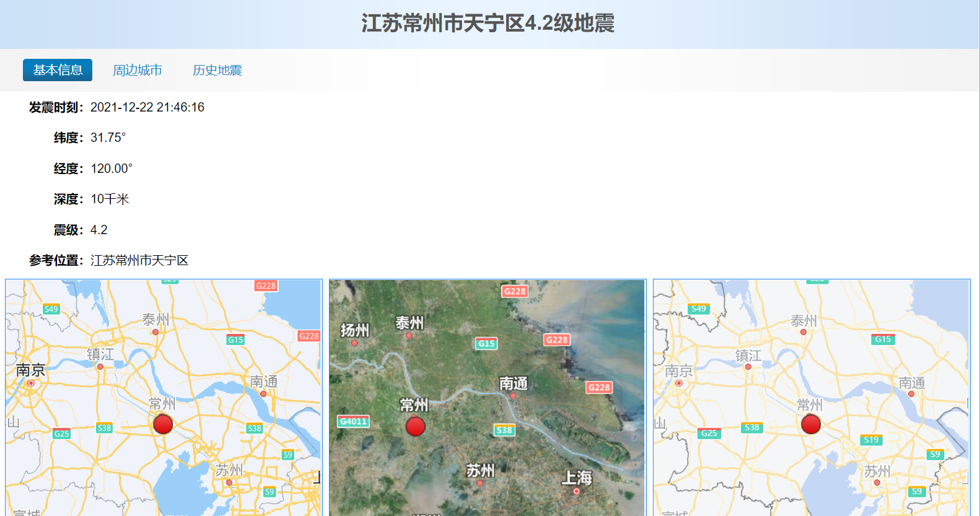Click the S38 road badge on the satellite map
This screenshot has width=980, height=516.
pyautogui.click(x=504, y=430)
